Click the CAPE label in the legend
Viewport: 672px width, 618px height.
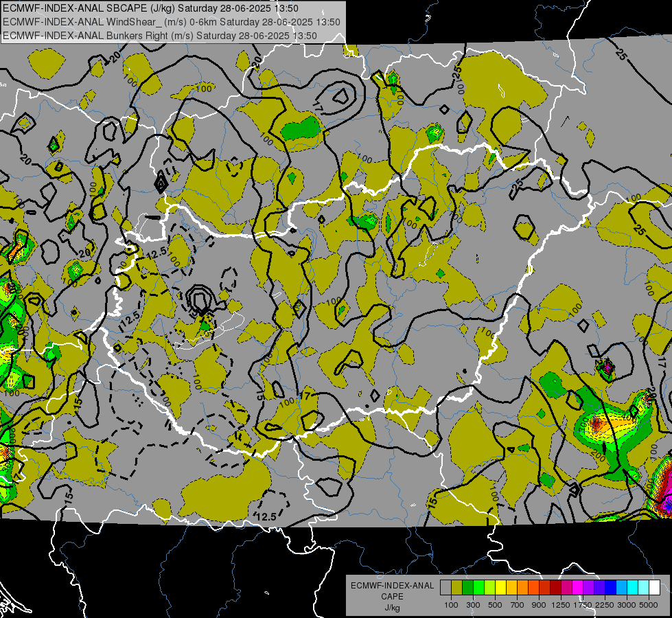[x=392, y=597]
